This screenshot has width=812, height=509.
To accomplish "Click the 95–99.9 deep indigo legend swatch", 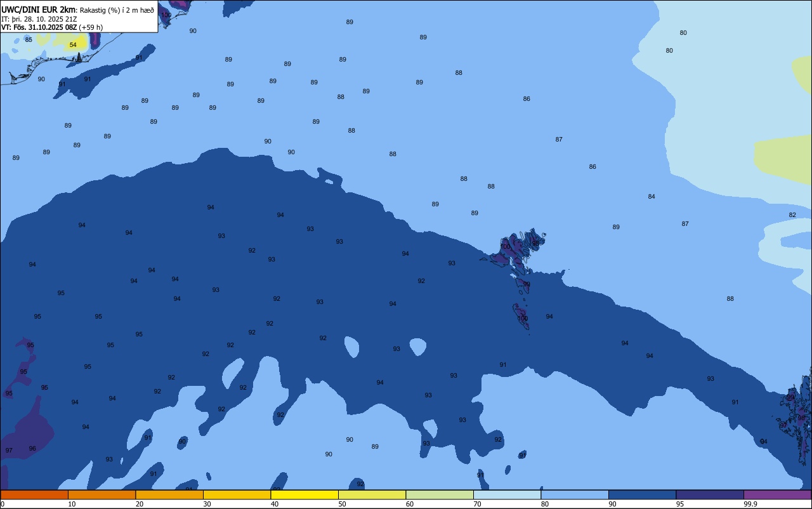I will 710,494.
